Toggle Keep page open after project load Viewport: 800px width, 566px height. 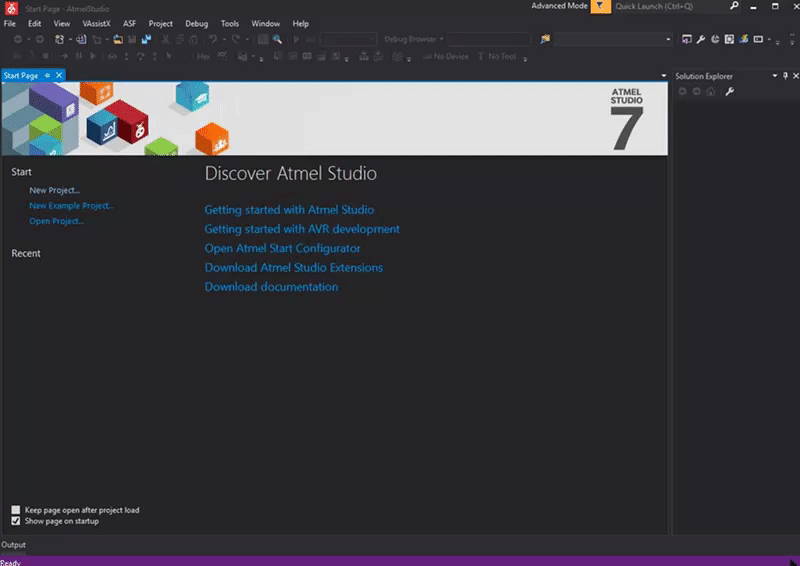[16, 510]
